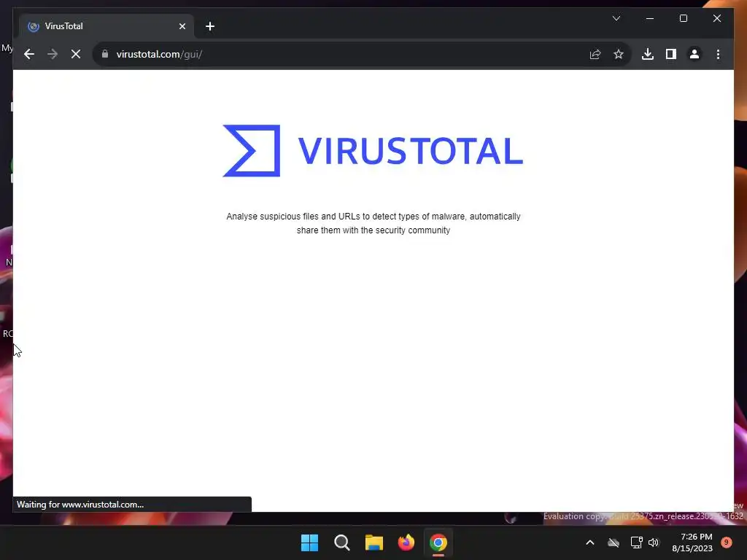Minimize the Chrome window
Screen dimensions: 747x560
coord(650,18)
